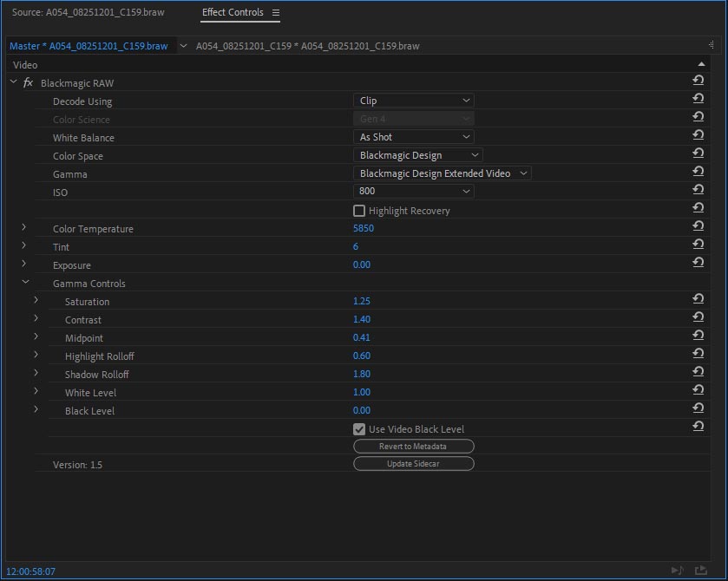
Task: Reset the White Level parameter
Action: (698, 390)
